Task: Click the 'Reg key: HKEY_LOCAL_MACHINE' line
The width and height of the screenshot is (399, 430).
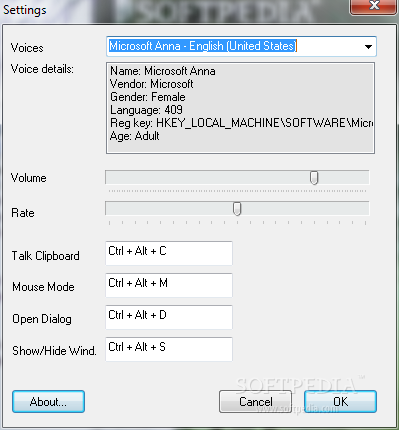Action: pos(241,123)
